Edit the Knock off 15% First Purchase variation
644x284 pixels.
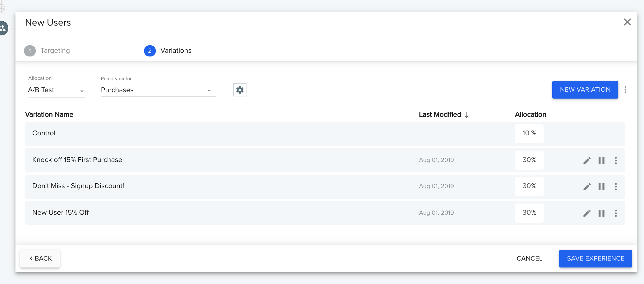pos(587,160)
